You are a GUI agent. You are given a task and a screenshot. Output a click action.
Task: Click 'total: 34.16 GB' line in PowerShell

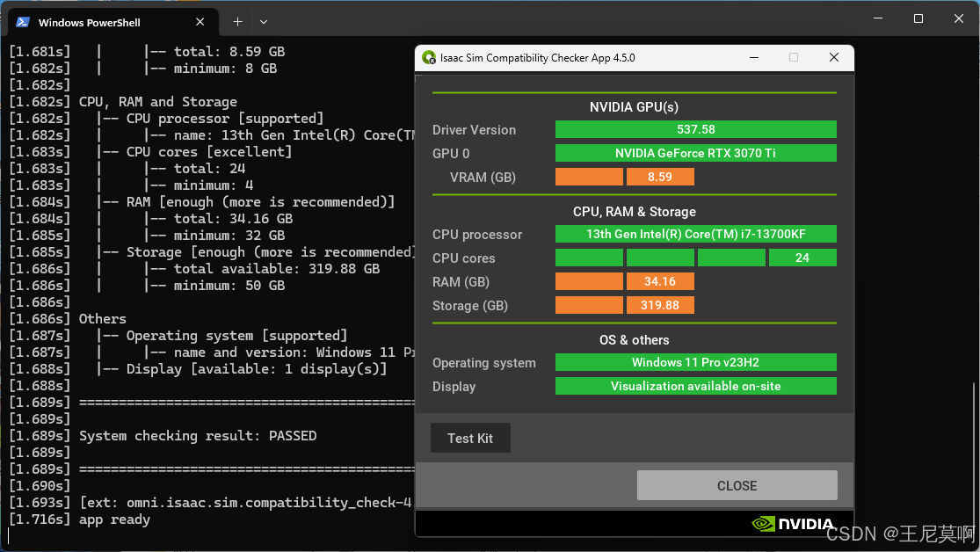click(x=233, y=219)
